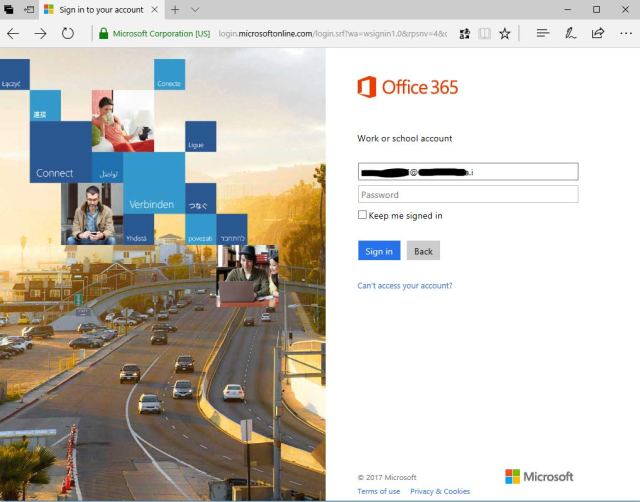
Task: Open Settings and more ellipsis menu
Action: point(626,33)
